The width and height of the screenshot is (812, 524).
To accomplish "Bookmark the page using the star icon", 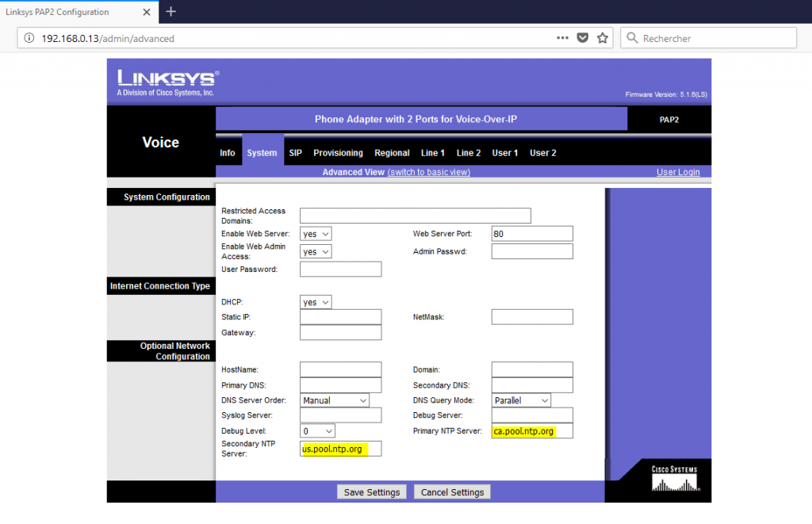I will 602,37.
